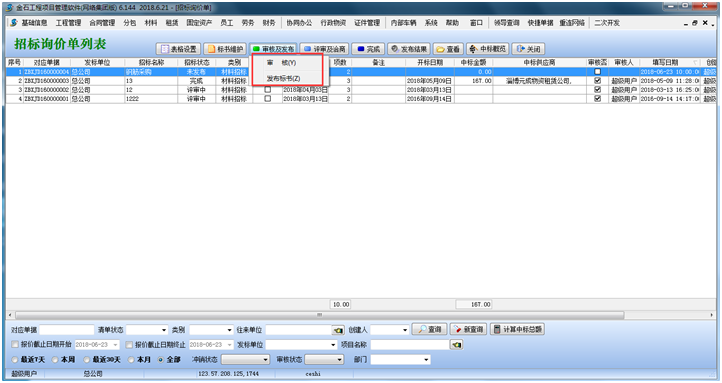This screenshot has height=383, width=722.
Task: Click the 查看 view toolbar button
Action: [x=448, y=49]
